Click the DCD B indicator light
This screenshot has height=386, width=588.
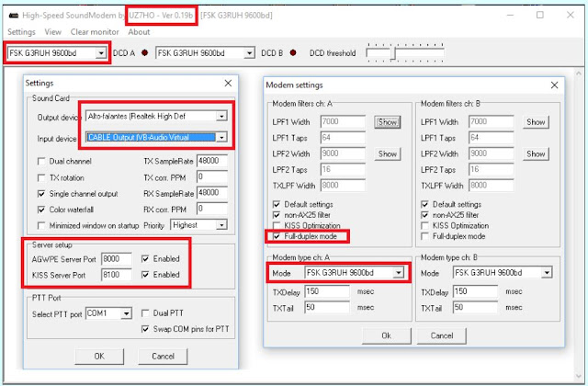coord(293,53)
